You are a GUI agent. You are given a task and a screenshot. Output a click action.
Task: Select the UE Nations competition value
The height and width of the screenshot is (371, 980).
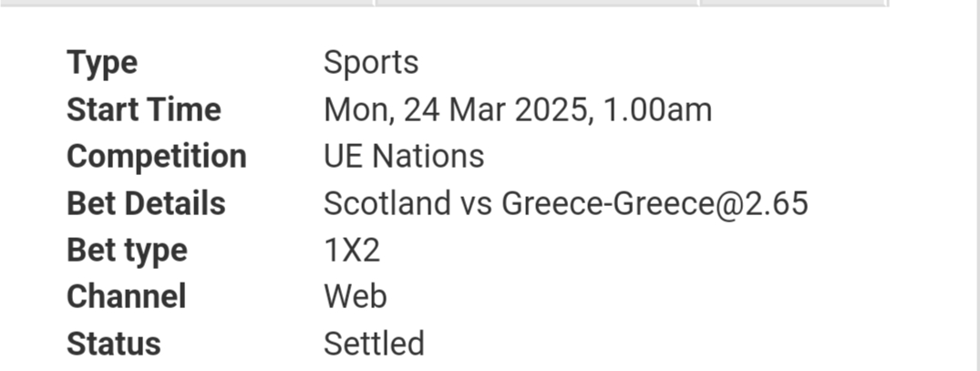tap(404, 156)
